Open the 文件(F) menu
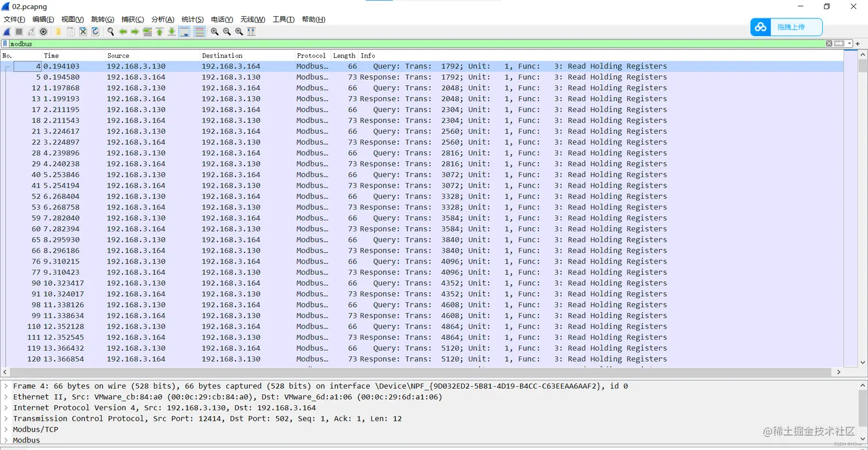This screenshot has height=450, width=868. click(x=14, y=20)
